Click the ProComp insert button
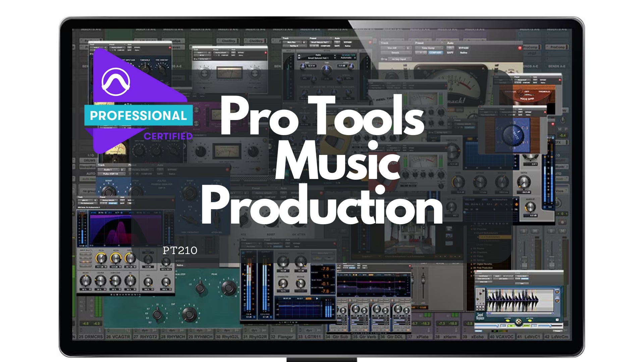 [557, 47]
